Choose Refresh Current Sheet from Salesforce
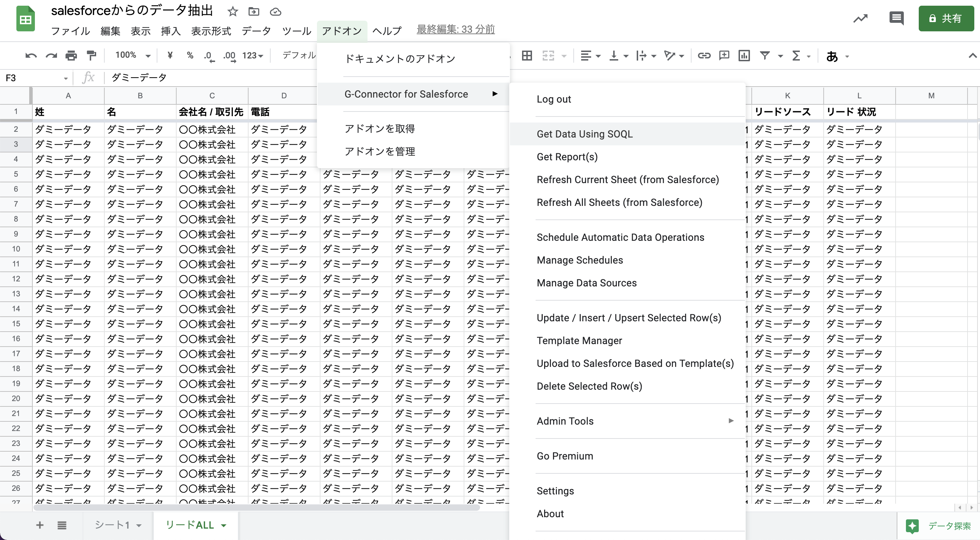The image size is (980, 540). (627, 180)
